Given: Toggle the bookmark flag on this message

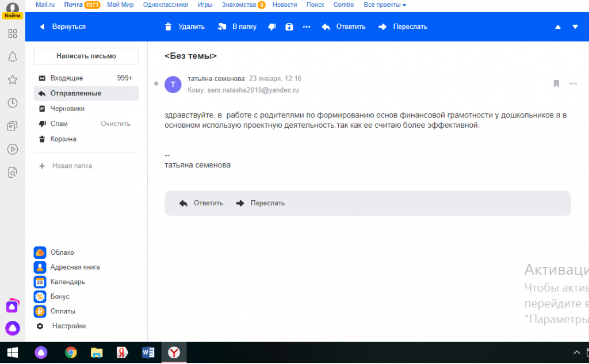Looking at the screenshot, I should [556, 83].
